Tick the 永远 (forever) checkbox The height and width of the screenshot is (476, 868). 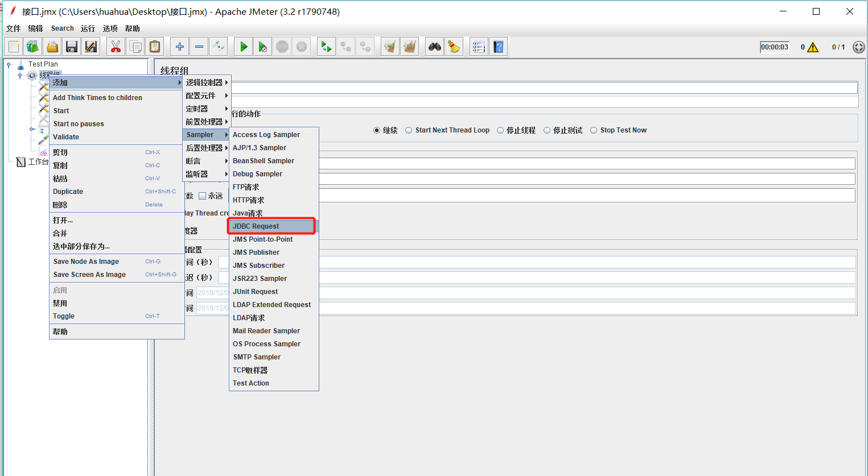click(x=202, y=196)
